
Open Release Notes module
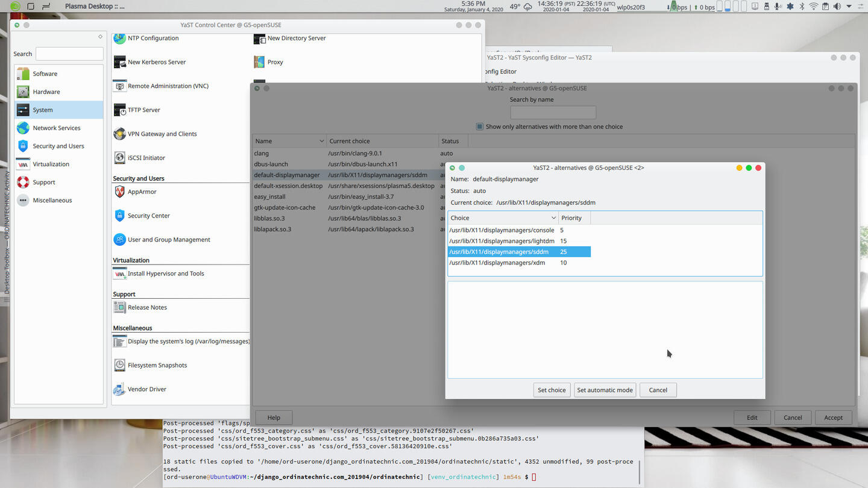[140, 307]
